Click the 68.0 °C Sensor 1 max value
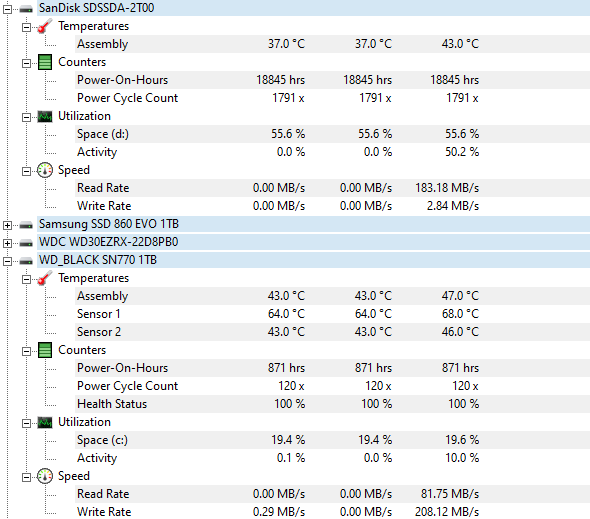The width and height of the screenshot is (590, 519). click(x=461, y=314)
